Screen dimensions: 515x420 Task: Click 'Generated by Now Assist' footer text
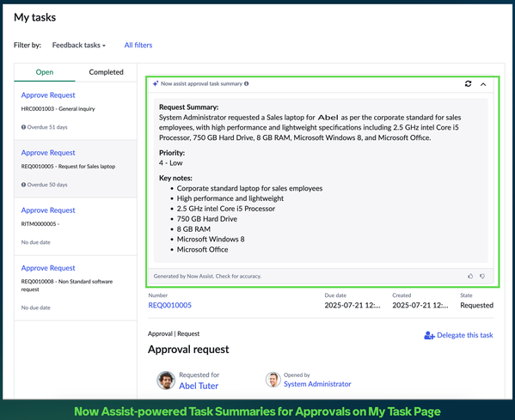(x=207, y=277)
